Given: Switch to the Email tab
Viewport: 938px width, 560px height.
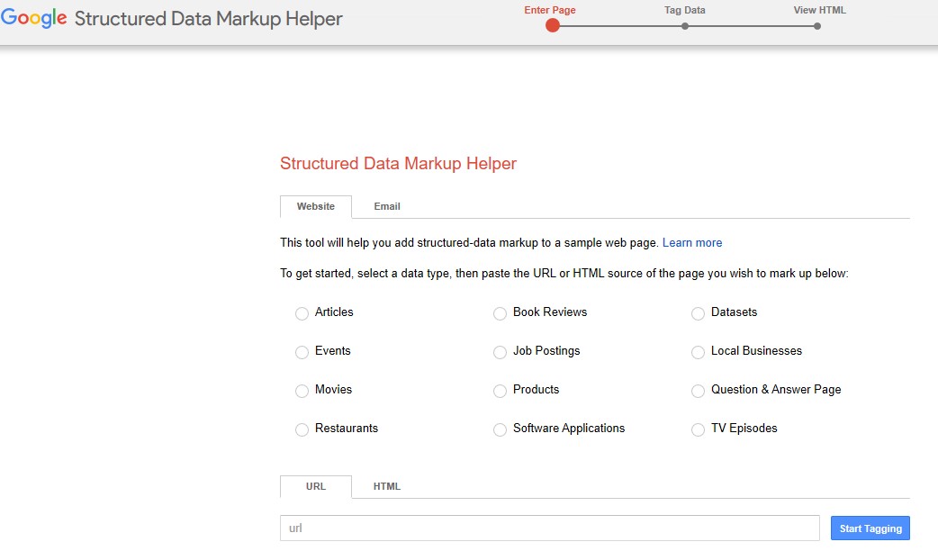Looking at the screenshot, I should click(387, 206).
